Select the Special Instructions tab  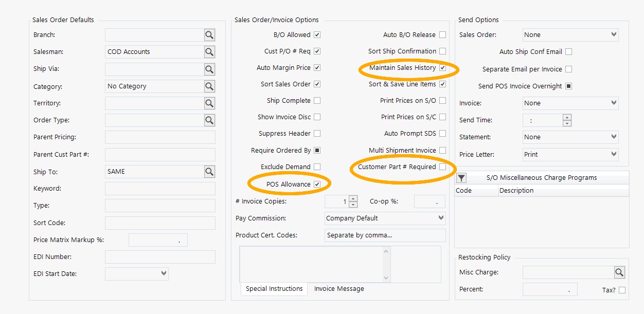pos(274,289)
